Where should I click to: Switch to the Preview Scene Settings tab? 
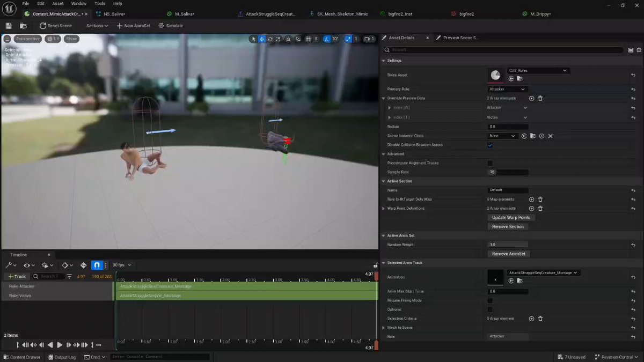(457, 38)
